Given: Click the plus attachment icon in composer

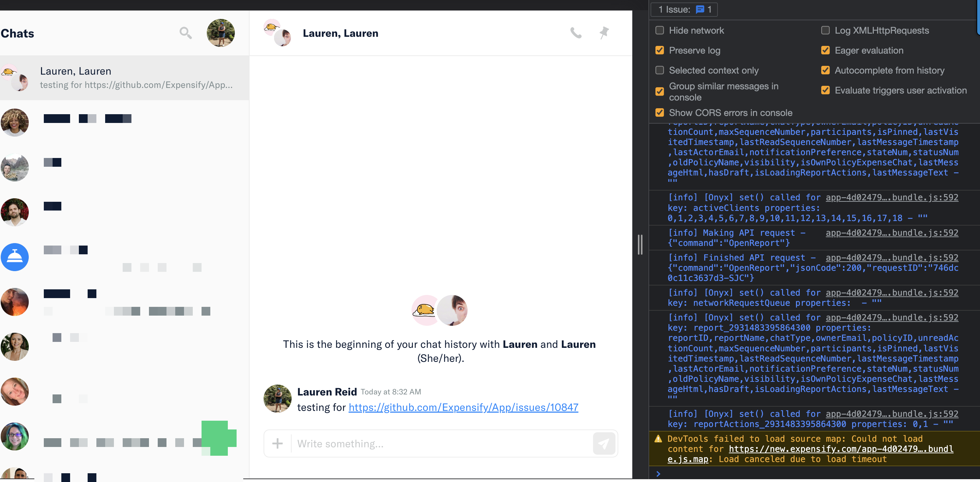Looking at the screenshot, I should tap(277, 443).
